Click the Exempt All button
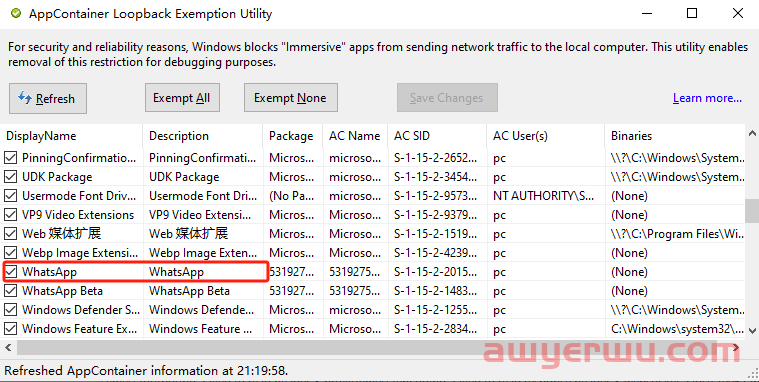 182,98
